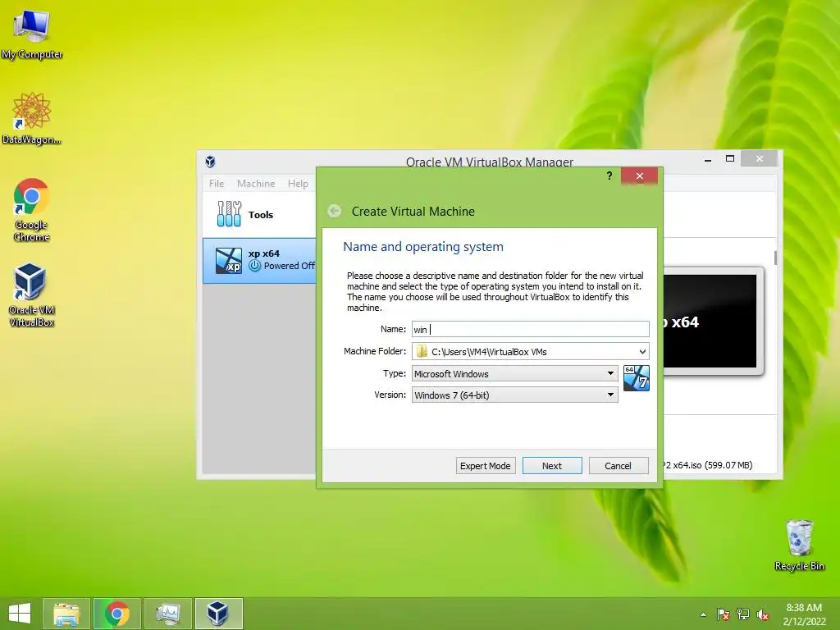Click the Windows 7 64-bit OS icon
This screenshot has width=840, height=630.
pyautogui.click(x=637, y=378)
